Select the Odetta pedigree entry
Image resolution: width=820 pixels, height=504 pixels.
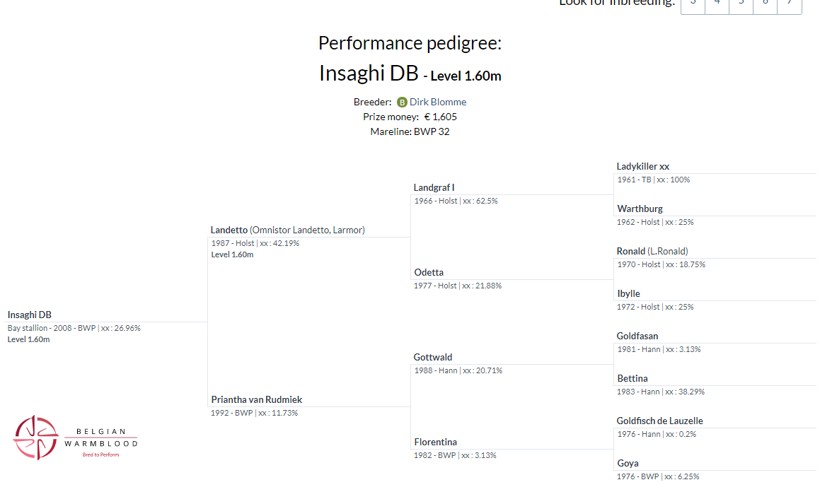pyautogui.click(x=429, y=272)
